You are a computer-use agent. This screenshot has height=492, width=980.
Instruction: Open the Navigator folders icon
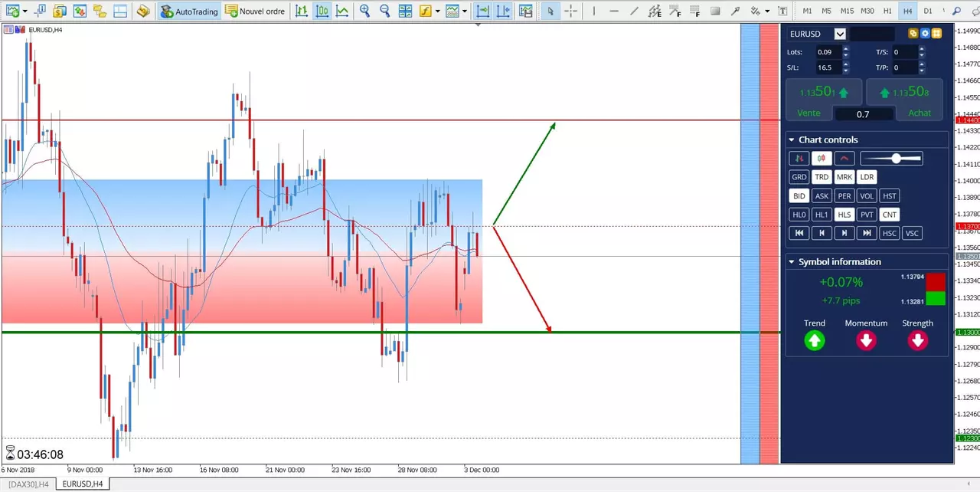click(100, 11)
